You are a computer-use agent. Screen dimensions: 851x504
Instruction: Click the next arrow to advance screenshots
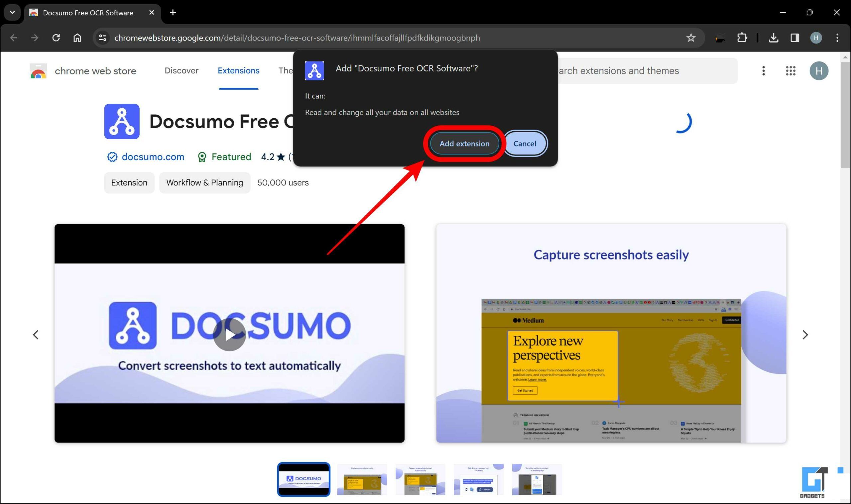[805, 334]
